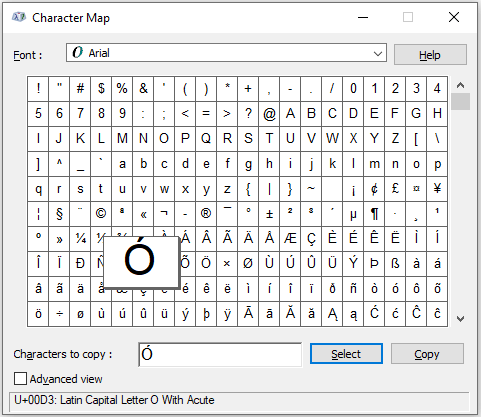Select the digit 0 character
The width and height of the screenshot is (481, 417).
coord(353,89)
